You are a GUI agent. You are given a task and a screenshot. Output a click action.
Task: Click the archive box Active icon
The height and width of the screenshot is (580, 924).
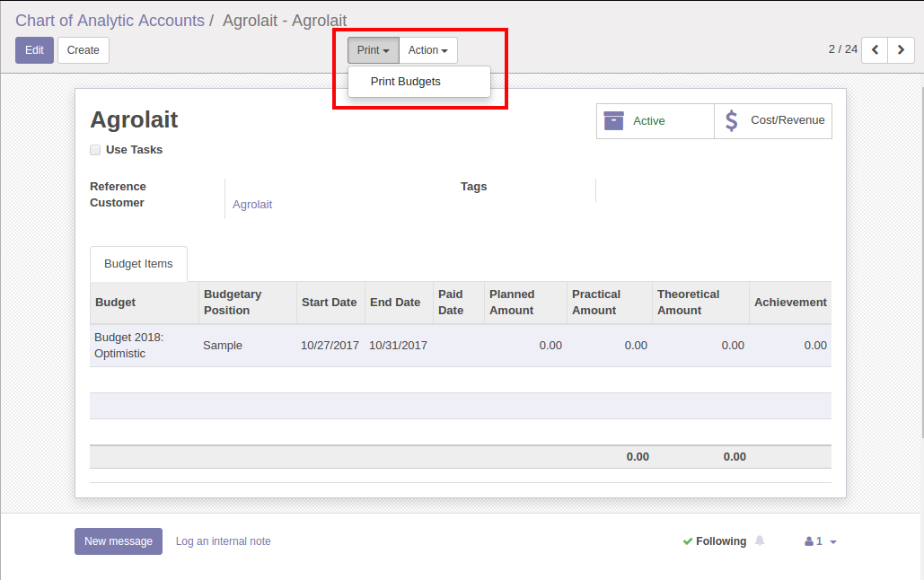[614, 120]
